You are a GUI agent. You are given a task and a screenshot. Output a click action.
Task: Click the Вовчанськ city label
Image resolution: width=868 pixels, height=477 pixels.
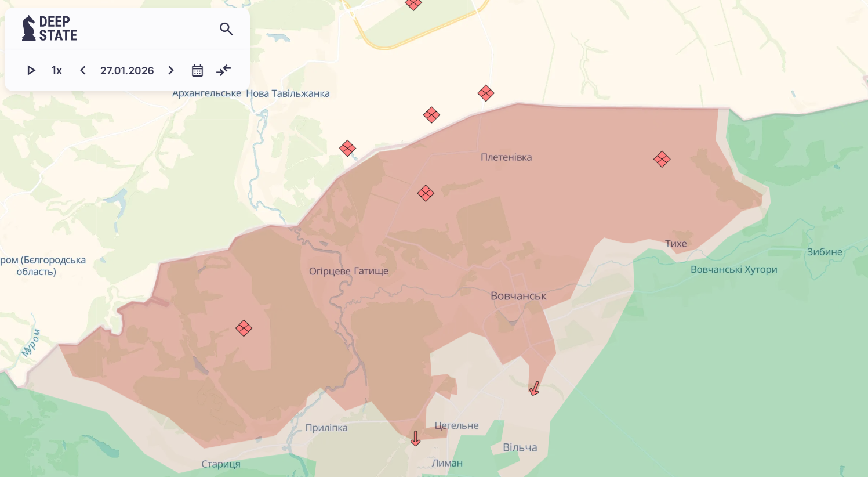click(518, 296)
